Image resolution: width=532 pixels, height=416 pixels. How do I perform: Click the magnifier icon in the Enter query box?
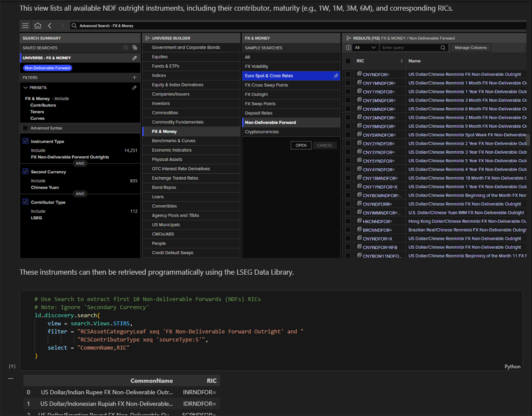pos(443,48)
